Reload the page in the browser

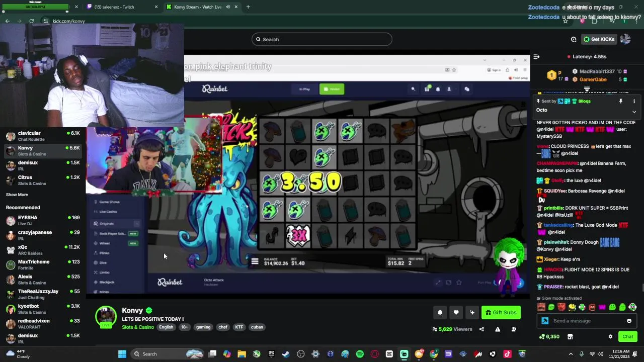point(32,21)
